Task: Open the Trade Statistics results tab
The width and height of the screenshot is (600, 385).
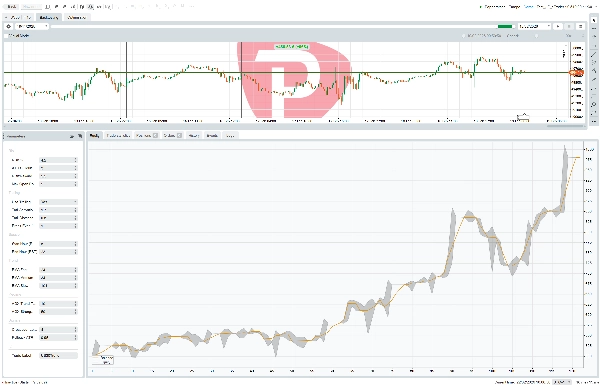Action: [x=118, y=135]
